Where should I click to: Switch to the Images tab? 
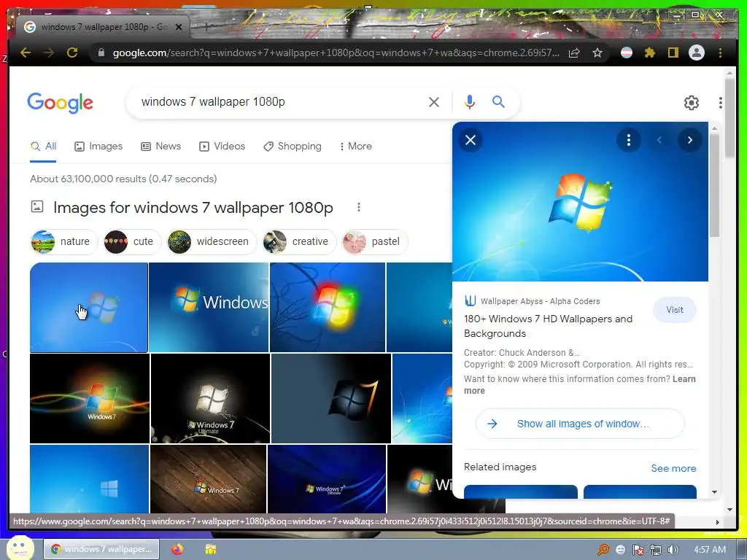(x=98, y=146)
